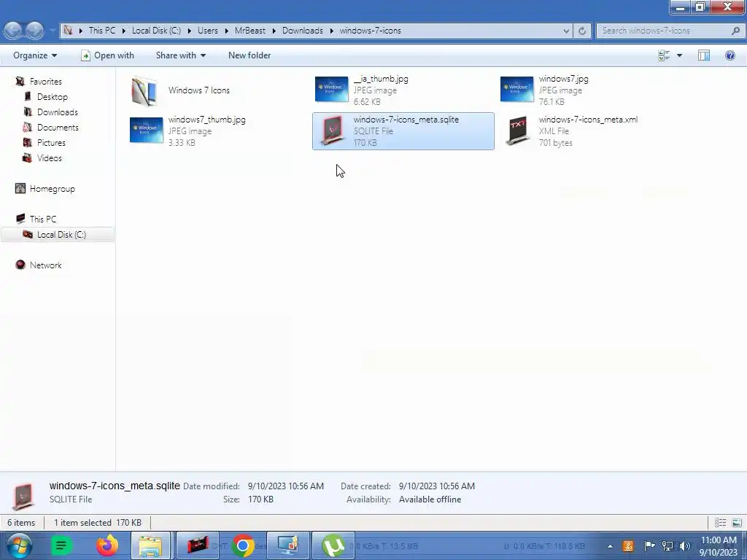Click Open with in the toolbar
Screen dimensions: 747x560
click(x=108, y=55)
